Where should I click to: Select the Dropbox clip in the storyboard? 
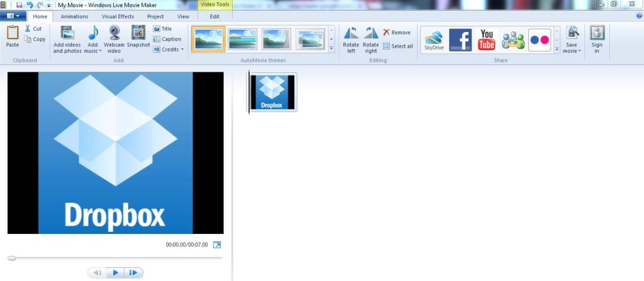tap(272, 92)
